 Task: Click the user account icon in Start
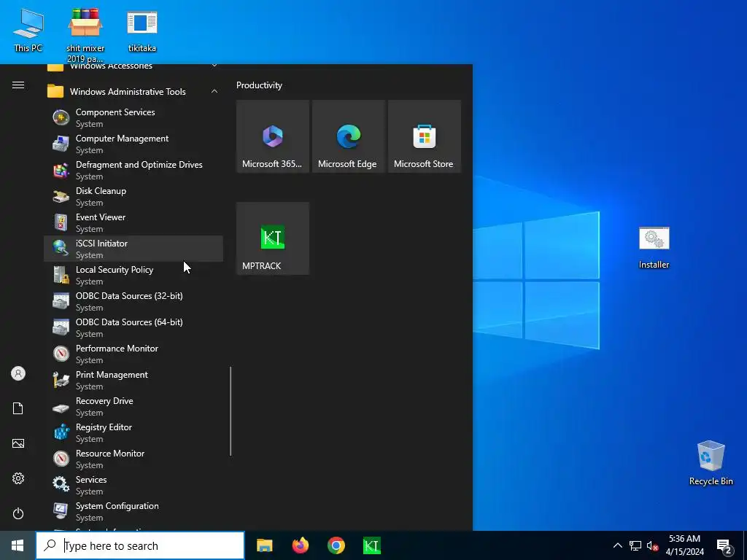(x=18, y=373)
